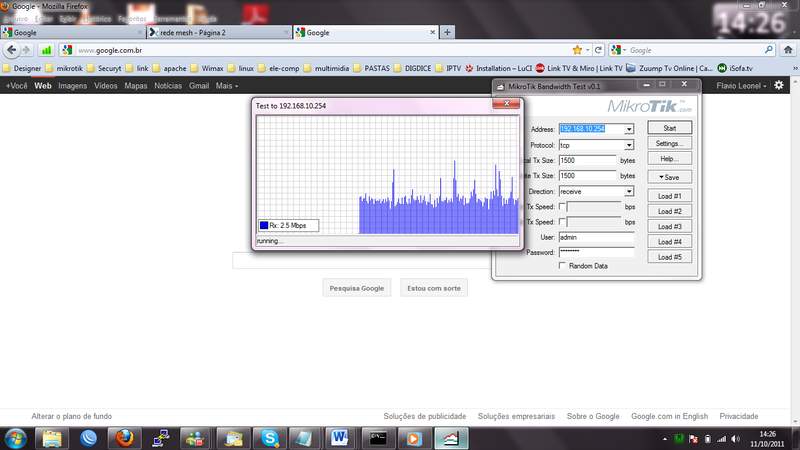The image size is (800, 450).
Task: Open Windows Start menu orb
Action: point(15,439)
